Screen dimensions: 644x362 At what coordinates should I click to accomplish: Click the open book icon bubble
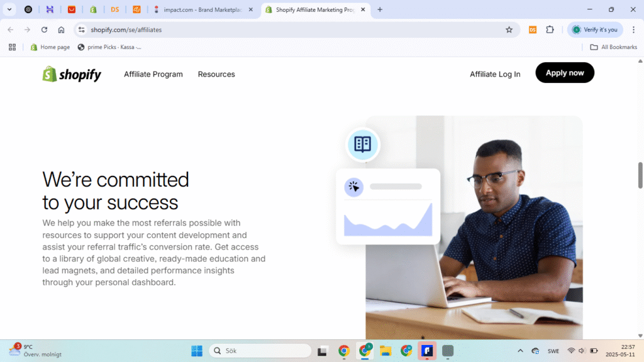coord(363,145)
